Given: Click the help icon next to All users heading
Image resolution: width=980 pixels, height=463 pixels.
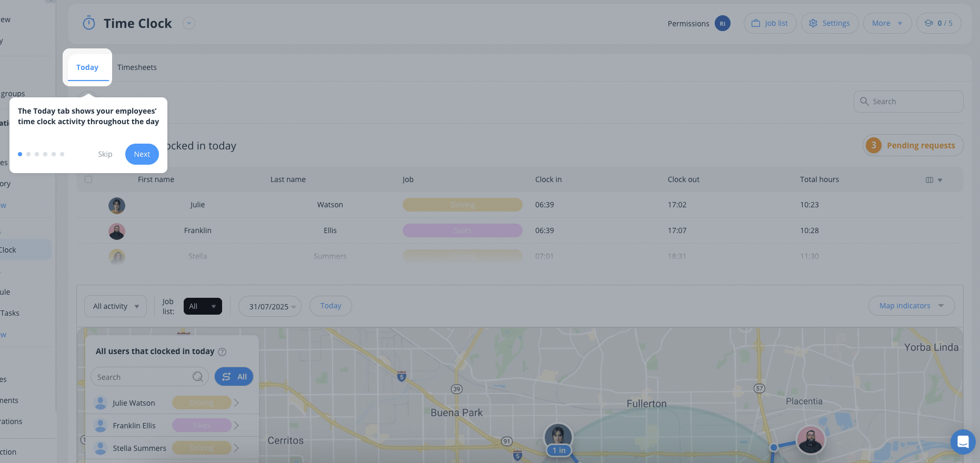Looking at the screenshot, I should 222,352.
